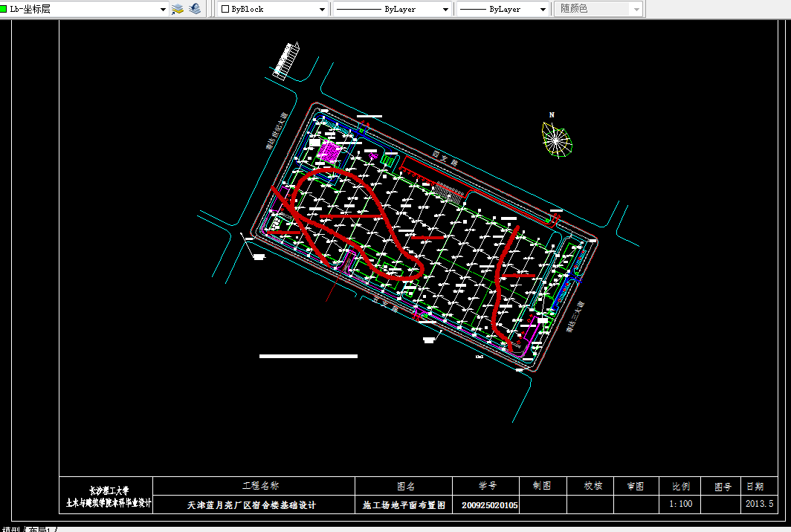791x532 pixels.
Task: Select the 四之路 road label
Action: coord(445,159)
